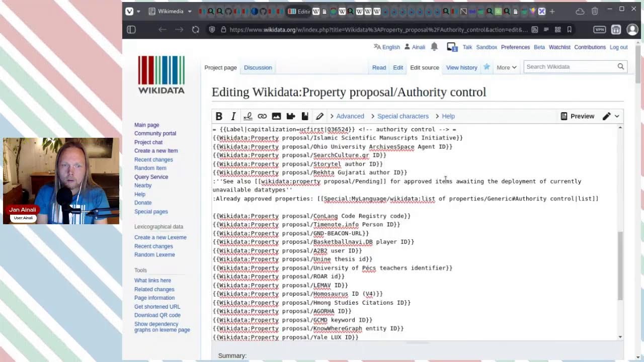The width and height of the screenshot is (644, 362).
Task: Open the RSS feed icon in address bar
Action: [535, 30]
